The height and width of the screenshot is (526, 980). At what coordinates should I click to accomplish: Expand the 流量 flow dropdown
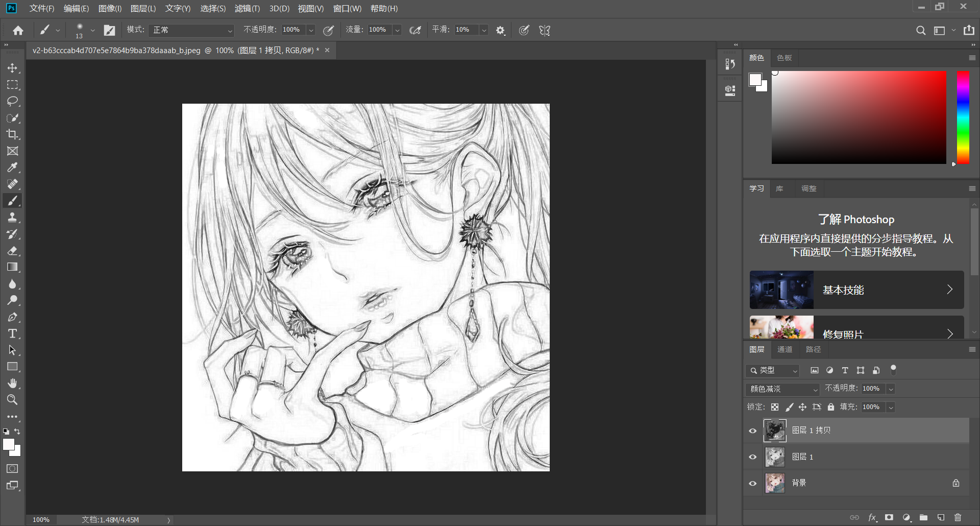click(397, 30)
